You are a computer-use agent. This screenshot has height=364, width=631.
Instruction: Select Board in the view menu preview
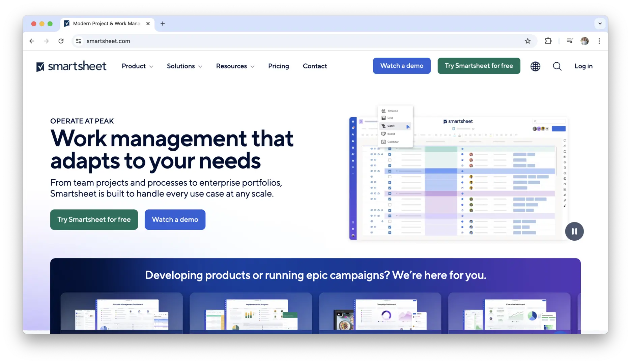tap(395, 134)
